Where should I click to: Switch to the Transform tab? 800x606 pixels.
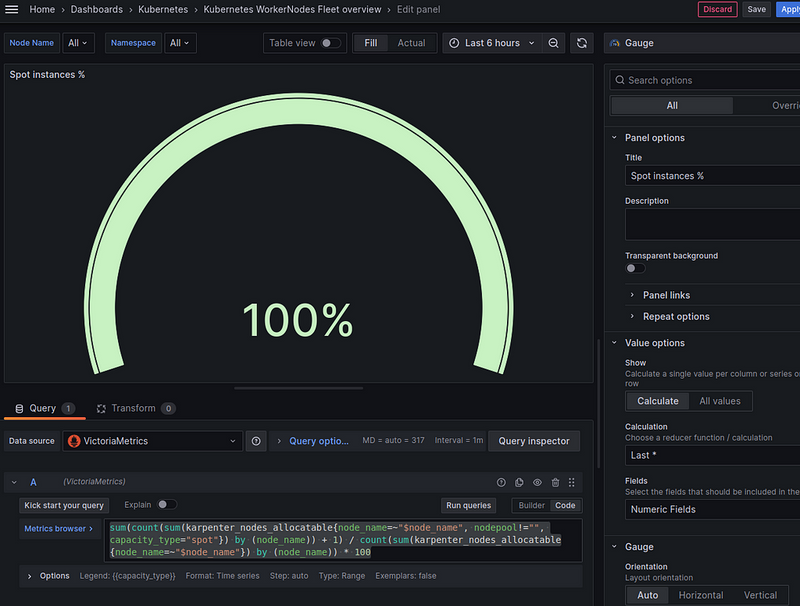135,408
